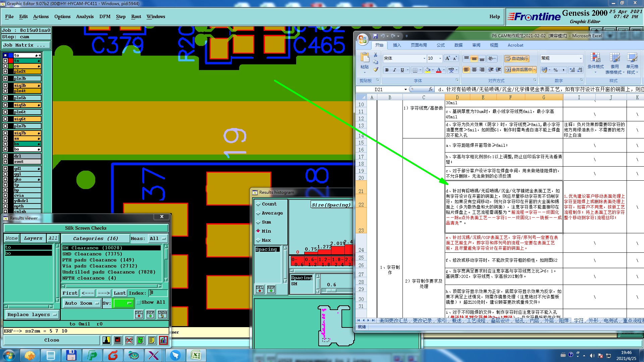644x362 pixels.
Task: Click the Excel save icon in quick access
Action: click(x=375, y=36)
